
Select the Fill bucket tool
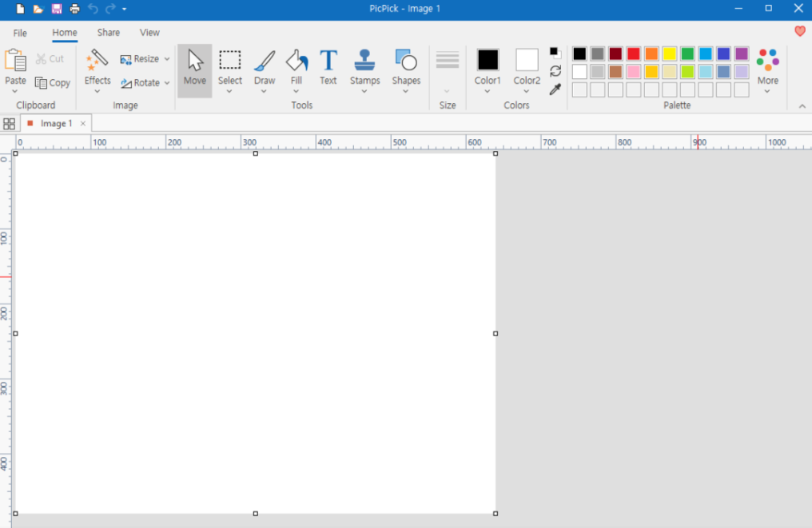[297, 66]
